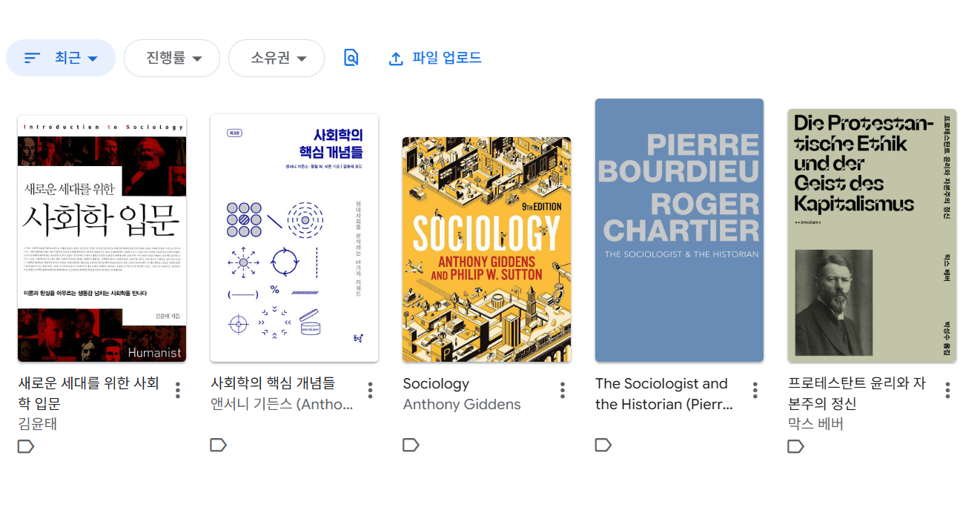This screenshot has height=510, width=980.
Task: Click the tag icon under 사회학의 핵심 개념들
Action: 218,445
